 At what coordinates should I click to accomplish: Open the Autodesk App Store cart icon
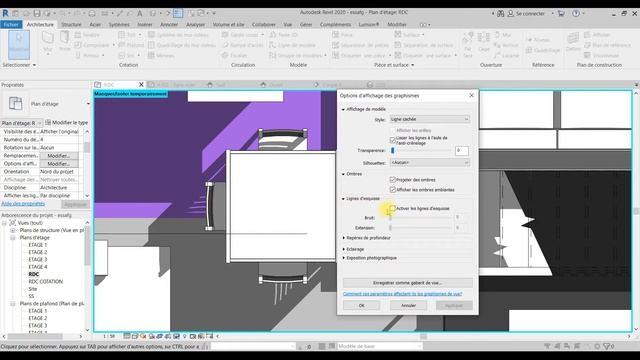pos(562,13)
